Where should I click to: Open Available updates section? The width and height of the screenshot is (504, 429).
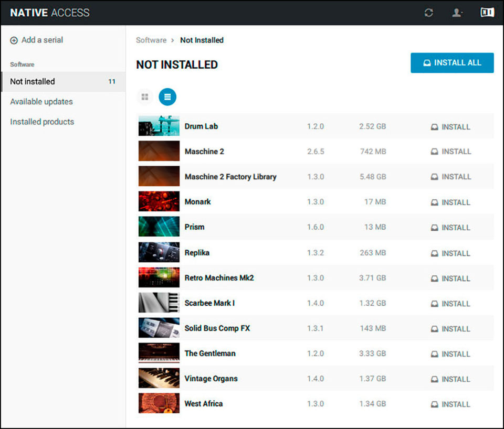[x=41, y=102]
